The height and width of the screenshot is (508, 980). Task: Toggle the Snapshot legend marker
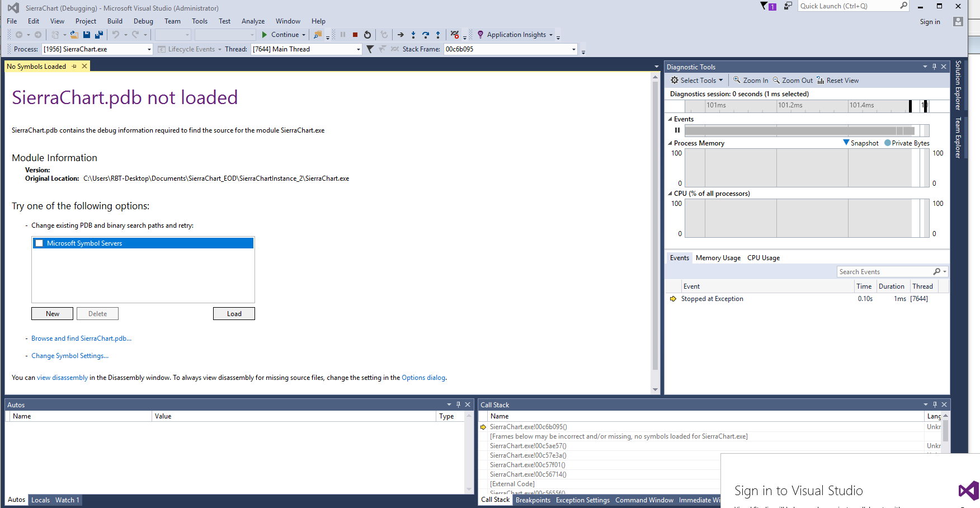point(846,143)
